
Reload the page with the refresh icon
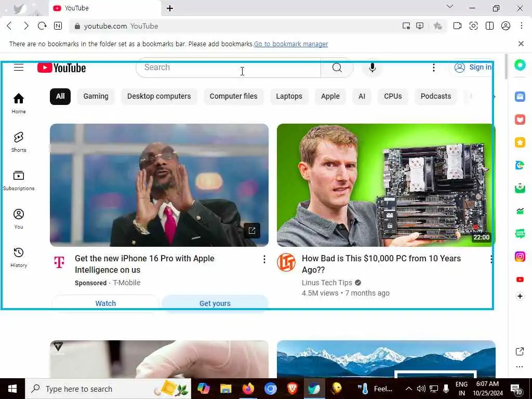42,26
